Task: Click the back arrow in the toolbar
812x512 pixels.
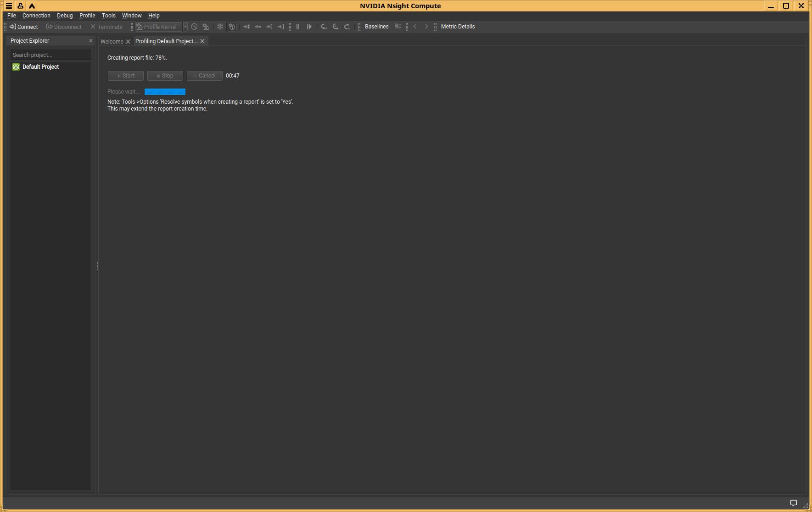Action: click(x=415, y=27)
